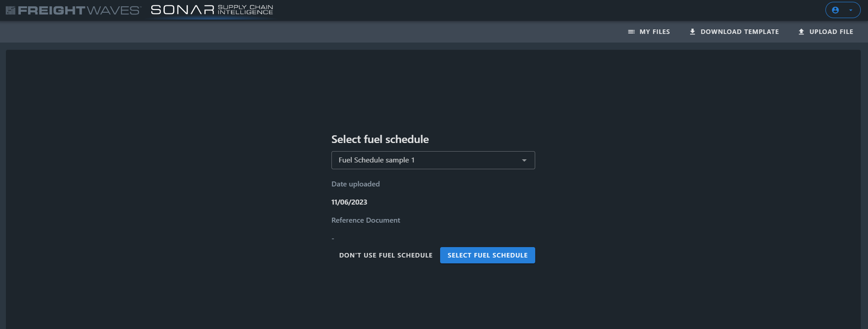Click the My Files list icon
Image resolution: width=868 pixels, height=329 pixels.
click(x=631, y=32)
